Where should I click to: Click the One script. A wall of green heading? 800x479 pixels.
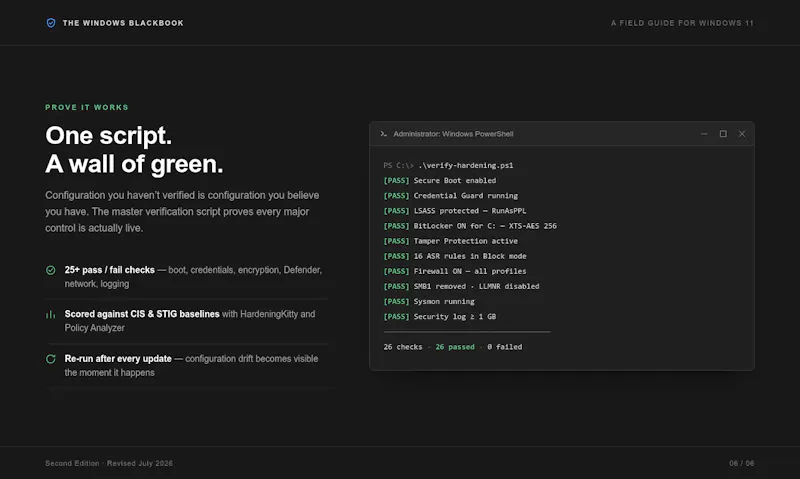[134, 149]
